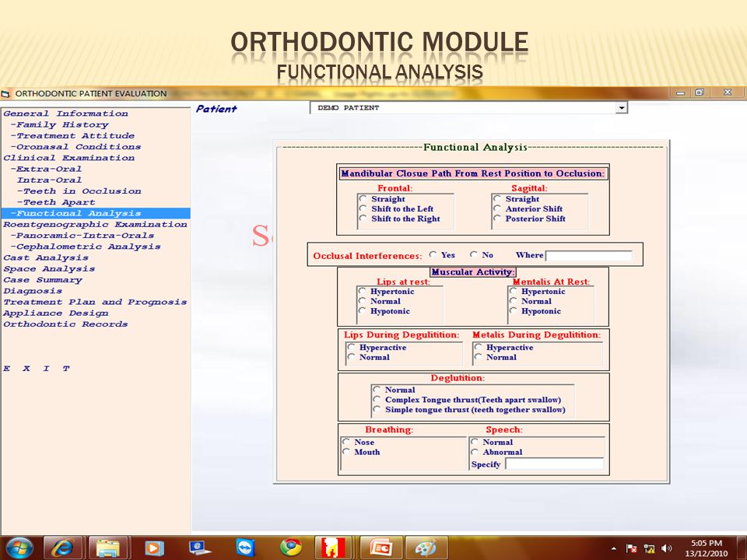
Task: Choose Posterior Shift radio button
Action: [497, 219]
